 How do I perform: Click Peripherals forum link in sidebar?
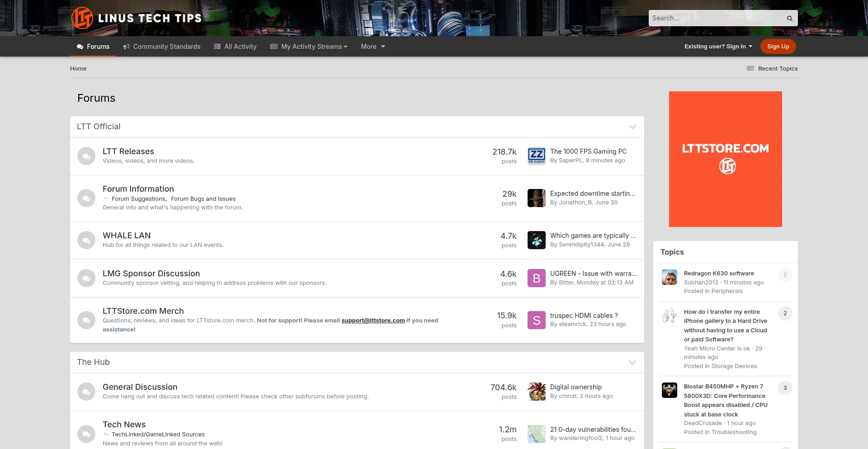coord(727,291)
